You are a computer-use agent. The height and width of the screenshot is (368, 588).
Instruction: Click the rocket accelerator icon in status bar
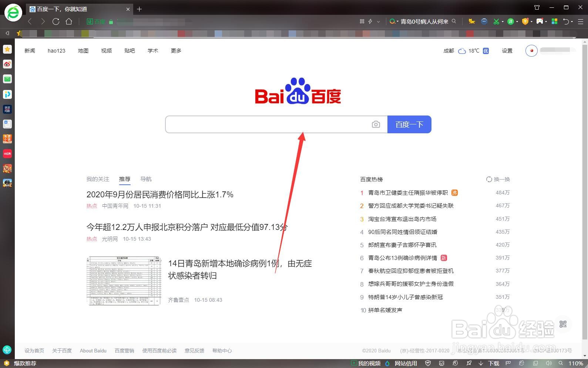pyautogui.click(x=469, y=364)
